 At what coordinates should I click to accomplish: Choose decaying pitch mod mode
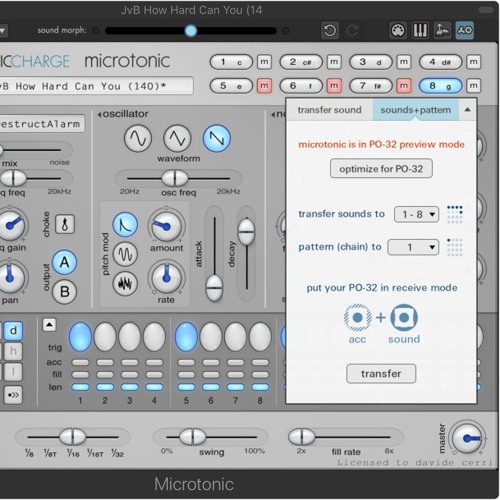coord(125,224)
